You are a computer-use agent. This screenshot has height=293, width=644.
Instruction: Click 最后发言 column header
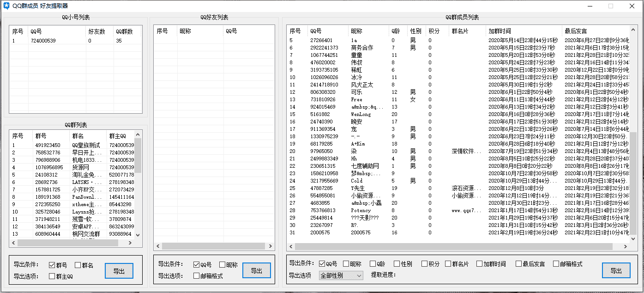596,31
